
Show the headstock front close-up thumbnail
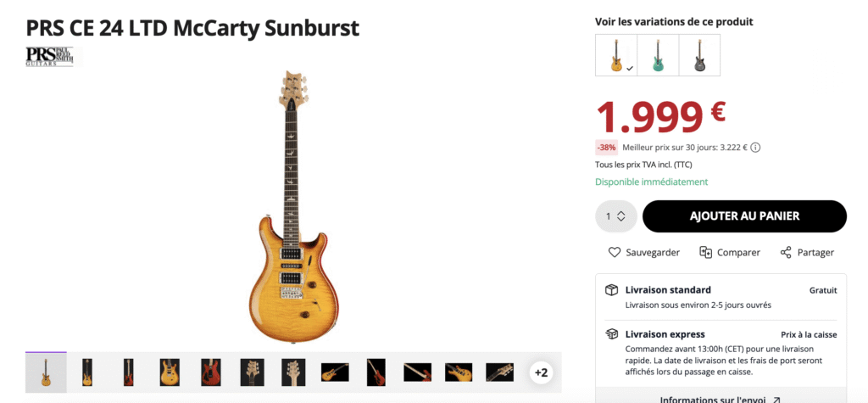[x=252, y=372]
